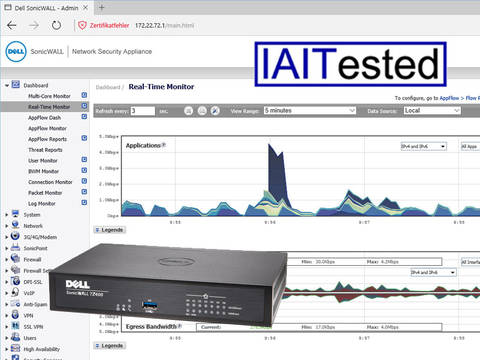
Task: Click the Connection Monitor pop-out icon
Action: [84, 181]
